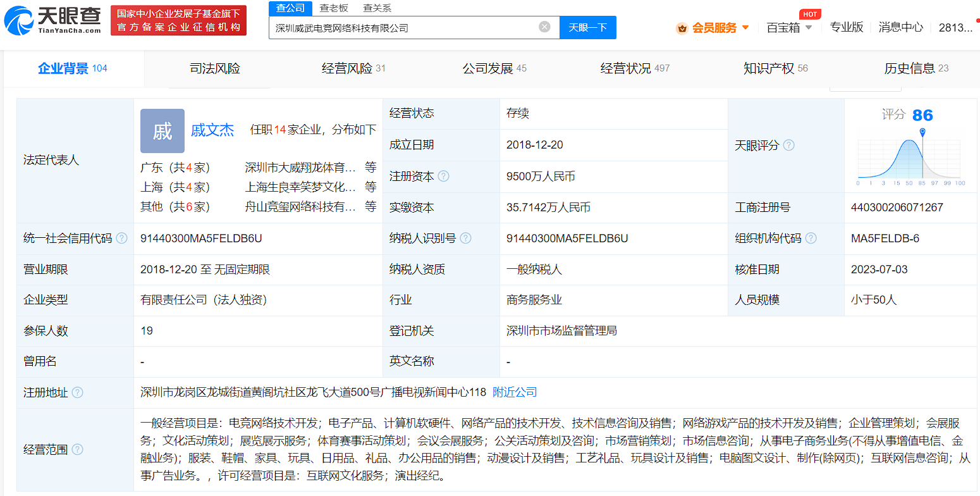Clear the search box with the X icon
The image size is (980, 496).
tap(544, 27)
